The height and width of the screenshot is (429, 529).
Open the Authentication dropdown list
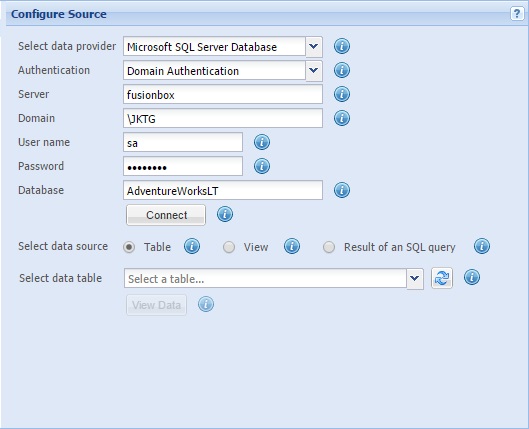[x=314, y=70]
